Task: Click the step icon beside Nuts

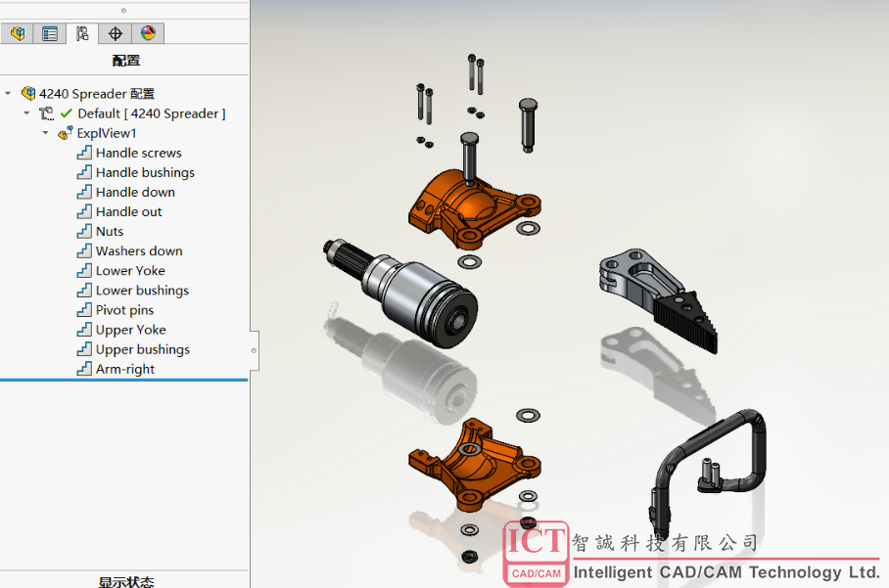Action: tap(84, 231)
